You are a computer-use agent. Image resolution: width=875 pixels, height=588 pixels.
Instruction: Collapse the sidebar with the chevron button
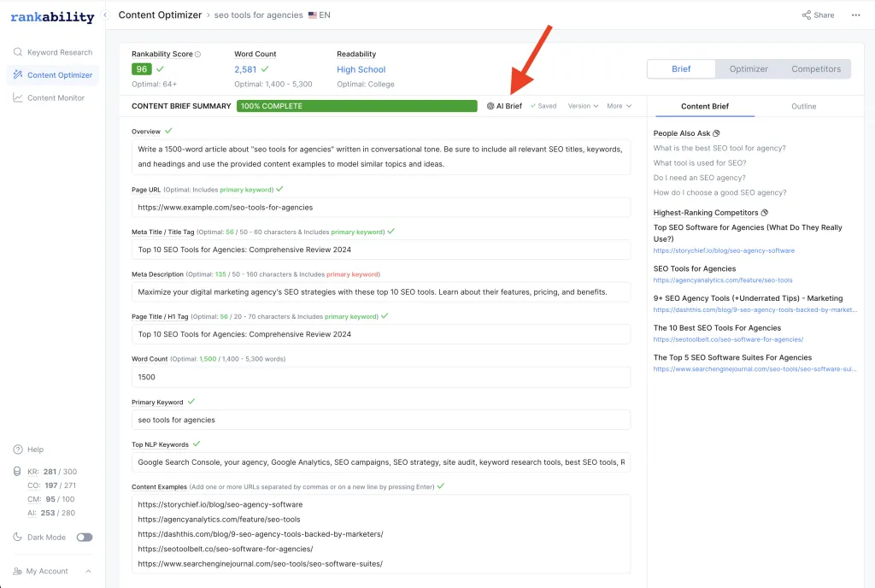(x=105, y=15)
